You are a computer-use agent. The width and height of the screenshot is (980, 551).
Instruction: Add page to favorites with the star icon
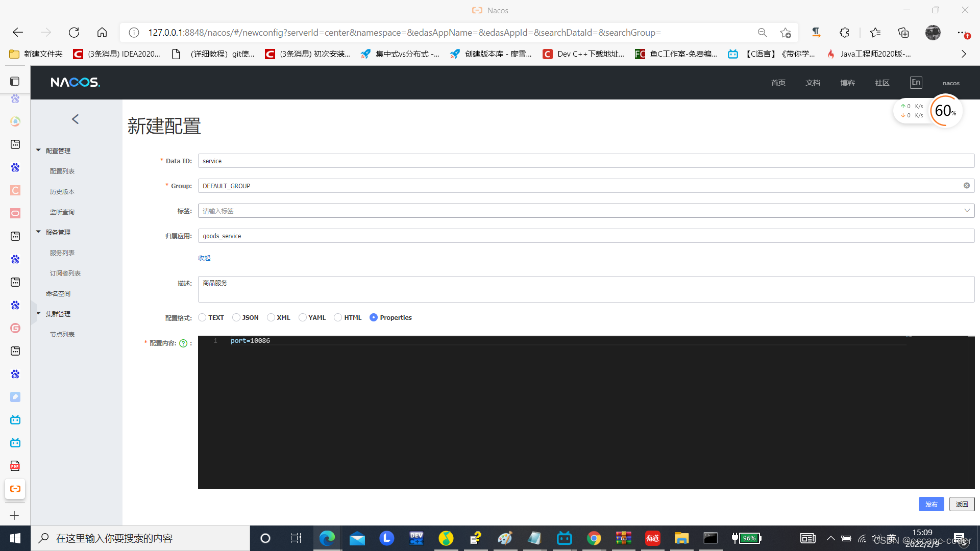[785, 33]
